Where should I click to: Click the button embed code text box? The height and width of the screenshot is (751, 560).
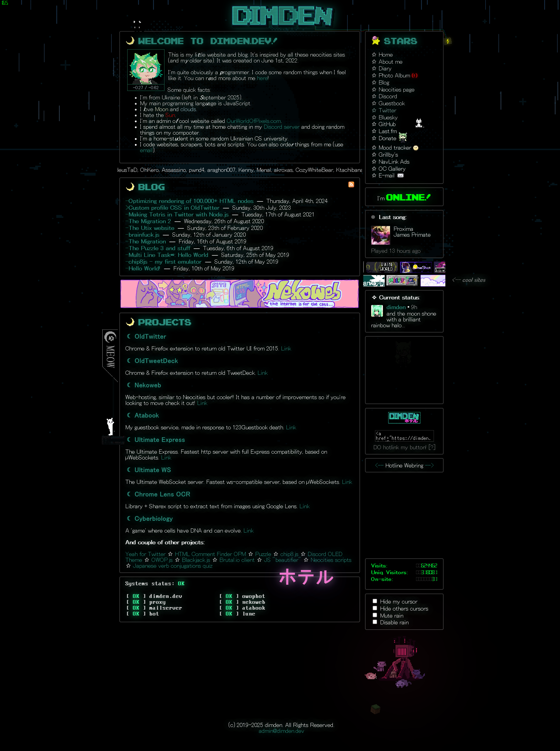tap(404, 436)
